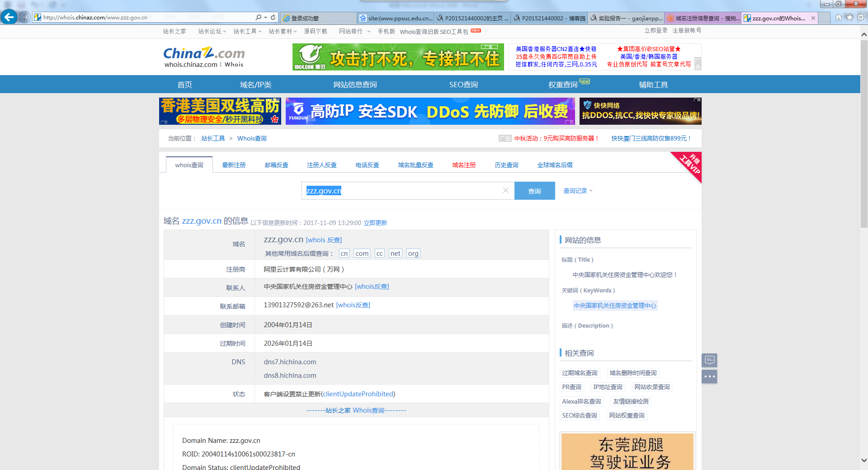Select the 电话反查 tab

tap(367, 165)
